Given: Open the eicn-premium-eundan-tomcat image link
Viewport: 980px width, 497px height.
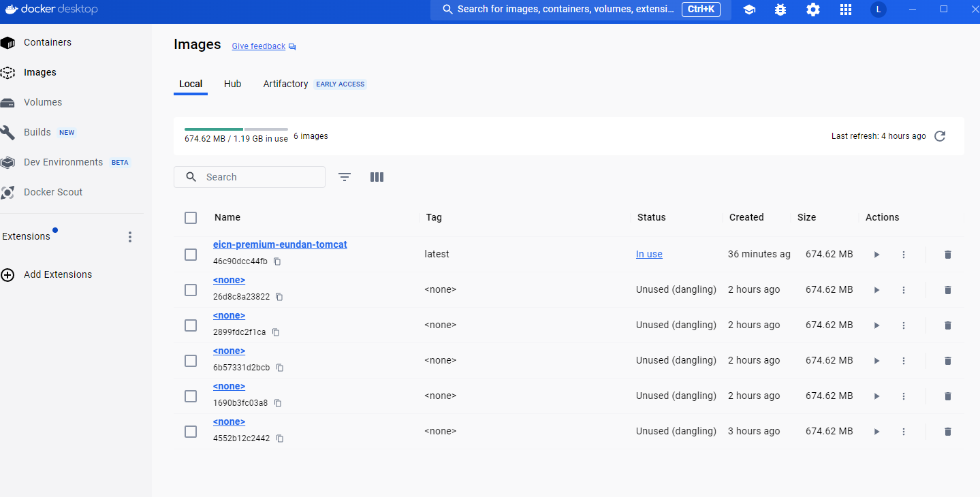Looking at the screenshot, I should (x=280, y=244).
